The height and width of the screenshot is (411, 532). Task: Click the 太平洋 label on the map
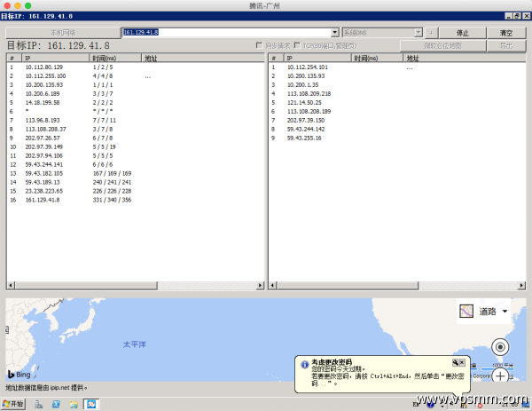tap(135, 344)
